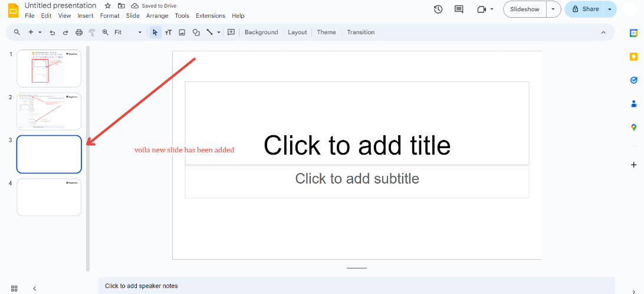Move presentation using the folder icon
Viewport: 644px width, 294px height.
point(121,6)
